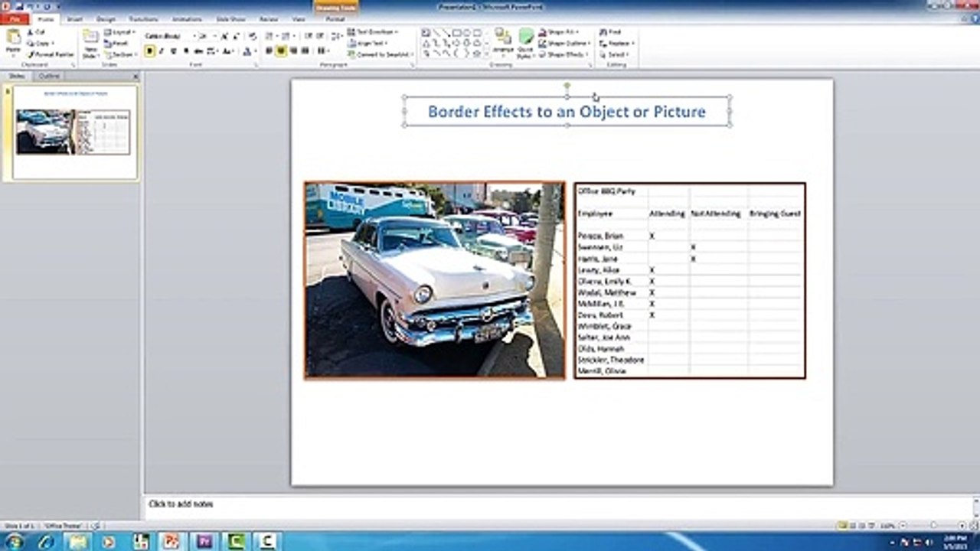Open the Shape Effects menu
The image size is (980, 551).
click(x=563, y=55)
